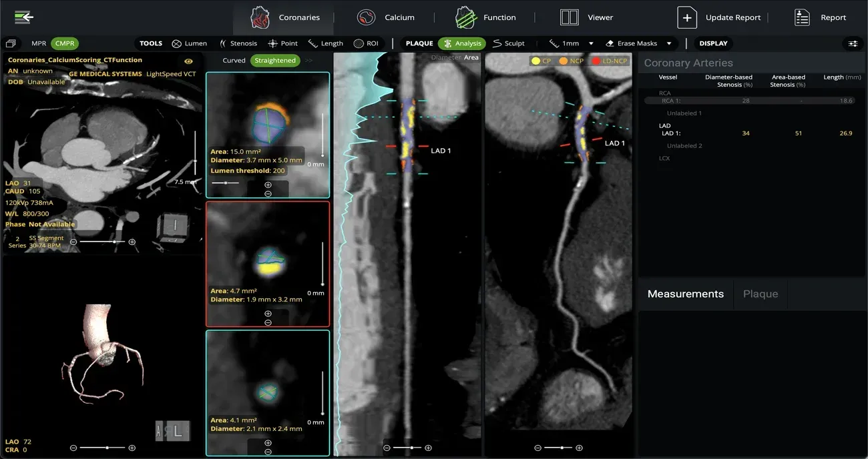Select the Lumen tool
The width and height of the screenshot is (868, 459).
click(x=190, y=43)
